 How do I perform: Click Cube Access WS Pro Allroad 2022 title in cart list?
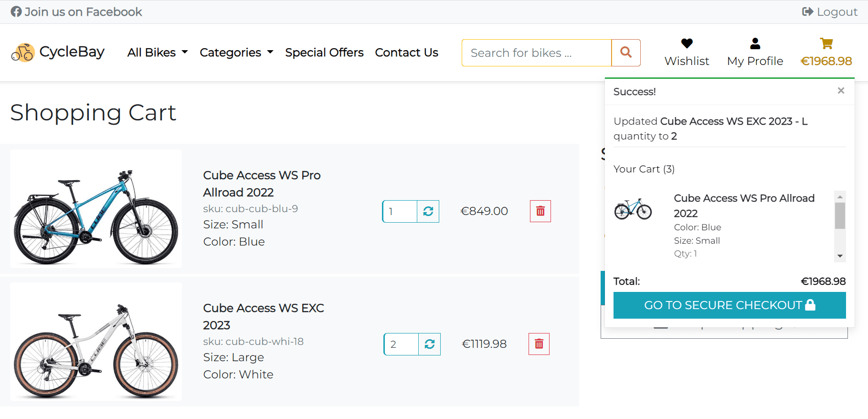[x=262, y=183]
